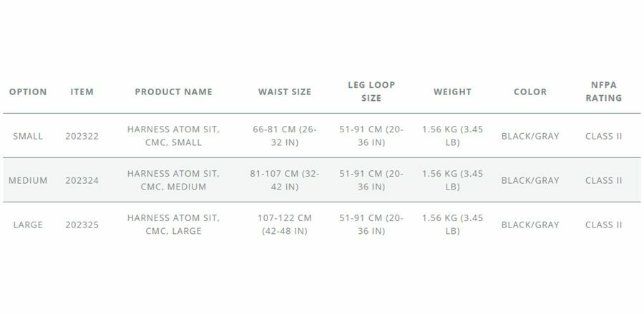Click the ITEM column header
The width and height of the screenshot is (644, 314).
click(82, 92)
